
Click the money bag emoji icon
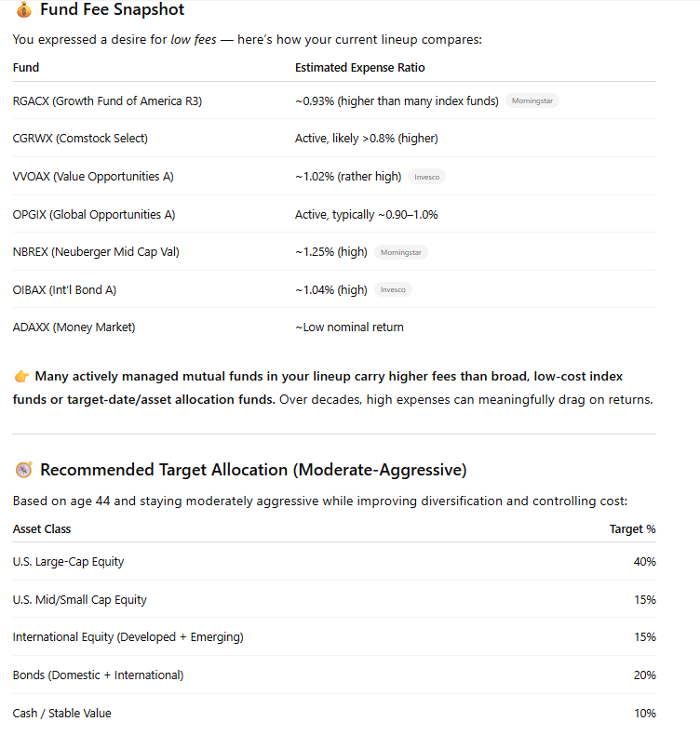(23, 10)
